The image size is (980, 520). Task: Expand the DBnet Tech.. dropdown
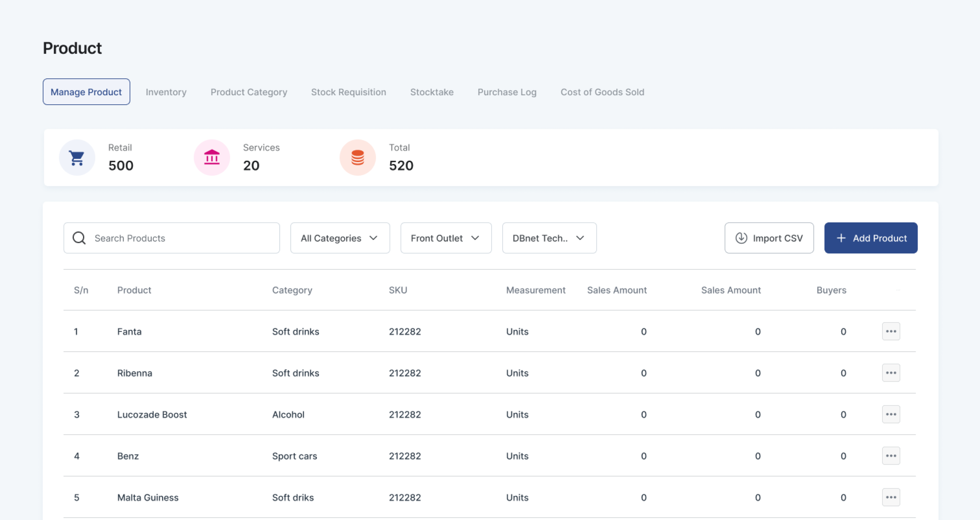click(x=549, y=238)
